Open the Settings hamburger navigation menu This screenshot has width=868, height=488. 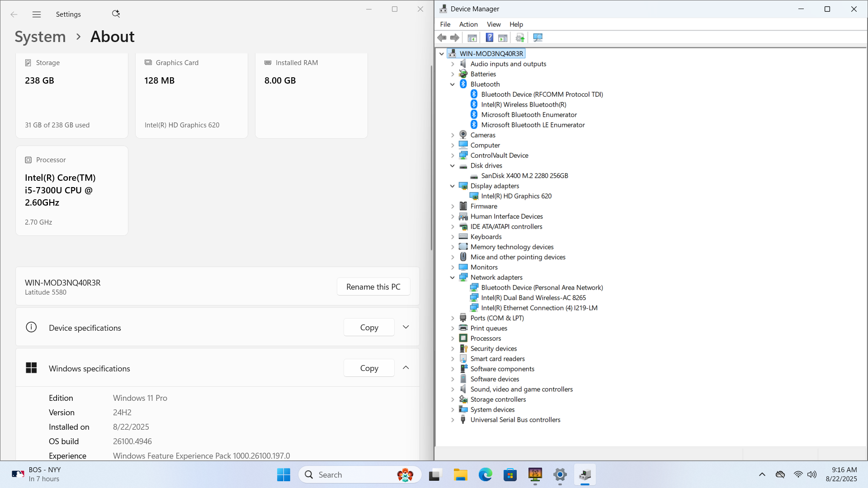(x=37, y=14)
